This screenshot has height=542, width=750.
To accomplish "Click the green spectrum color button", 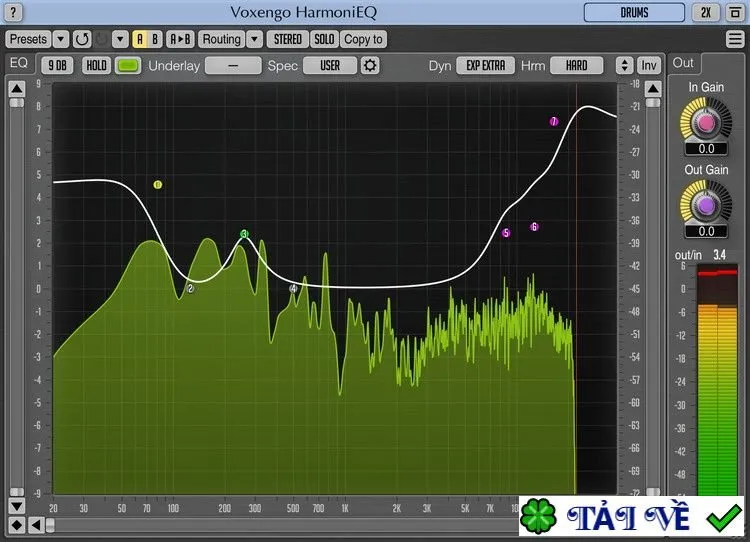I will pos(128,66).
